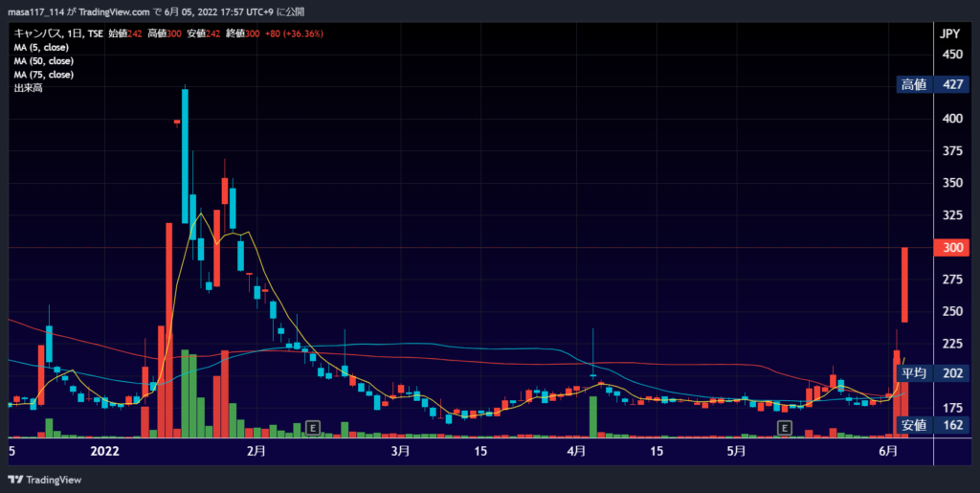Viewport: 980px width, 493px height.
Task: Click the 2022 date axis label
Action: [105, 451]
